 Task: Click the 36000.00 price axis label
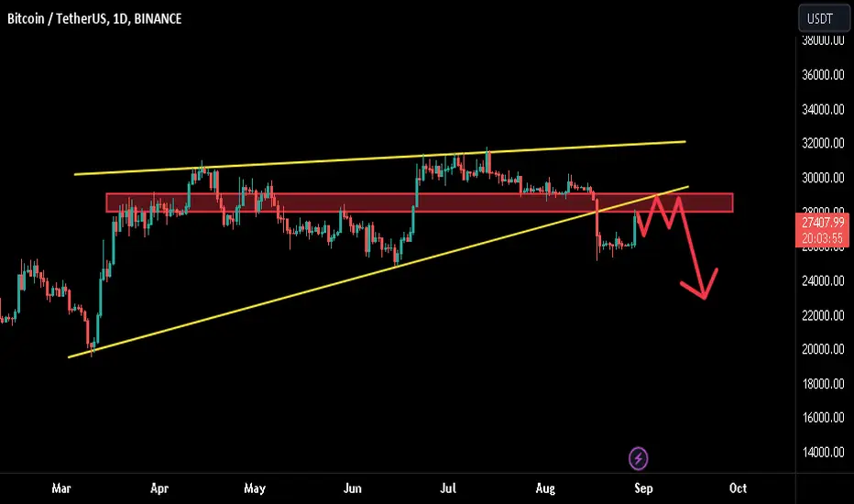(823, 74)
